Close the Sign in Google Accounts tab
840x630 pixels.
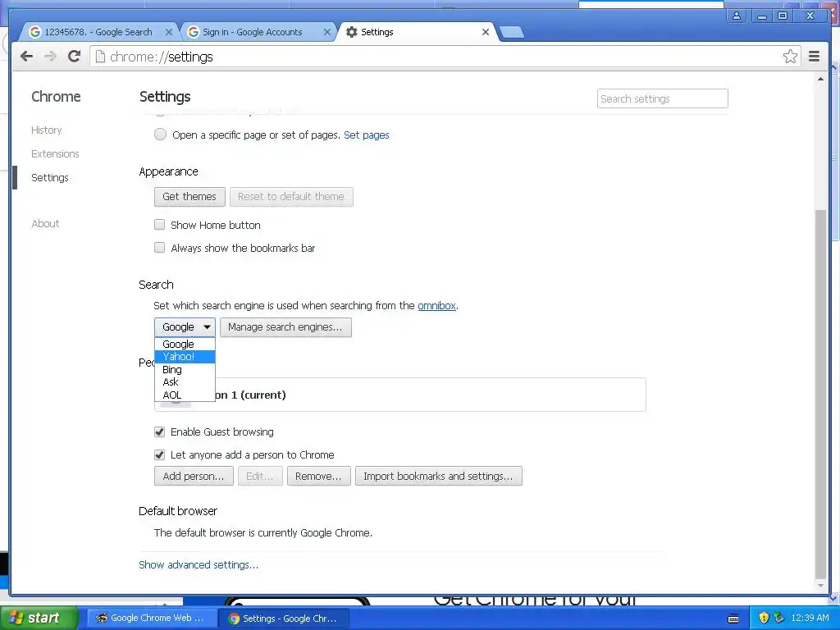tap(326, 32)
